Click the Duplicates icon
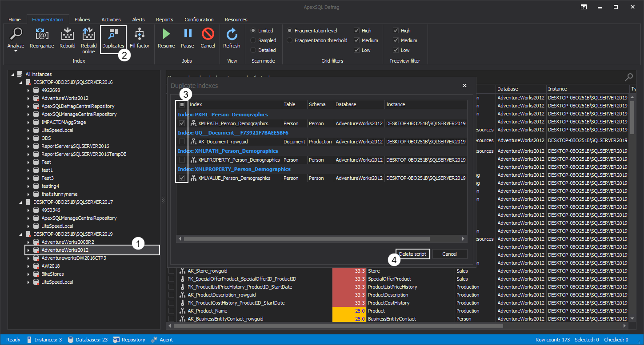 pos(113,36)
